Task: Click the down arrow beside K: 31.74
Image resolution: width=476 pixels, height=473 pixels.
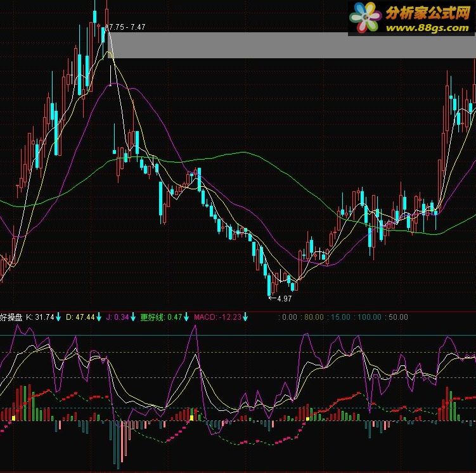Action: coord(58,317)
